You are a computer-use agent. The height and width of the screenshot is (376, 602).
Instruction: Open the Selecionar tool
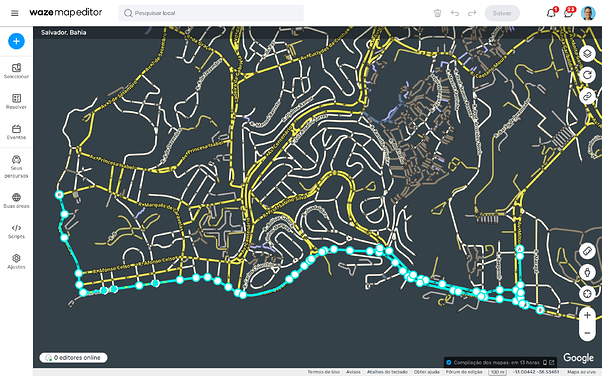(16, 71)
